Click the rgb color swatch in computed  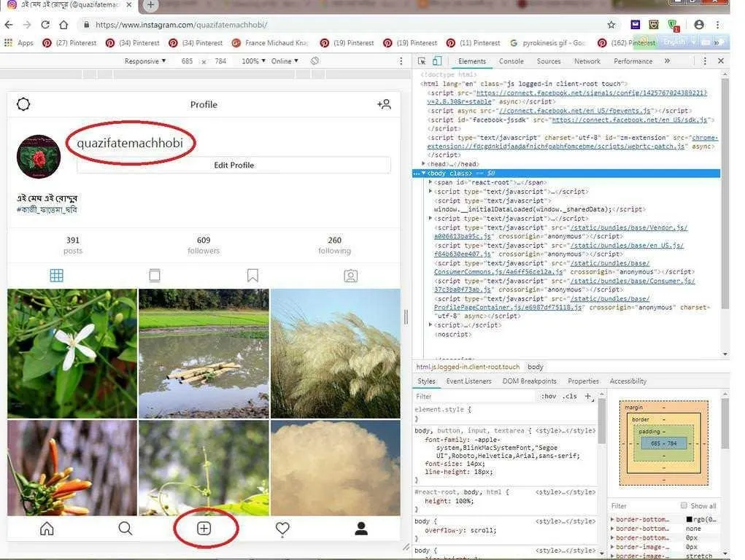coord(690,520)
